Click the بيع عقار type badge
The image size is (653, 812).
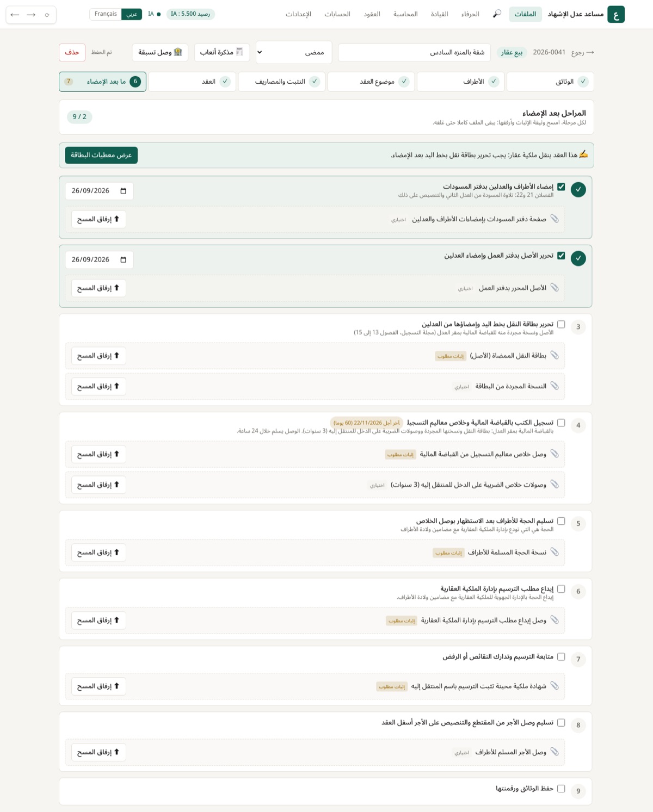pos(512,52)
